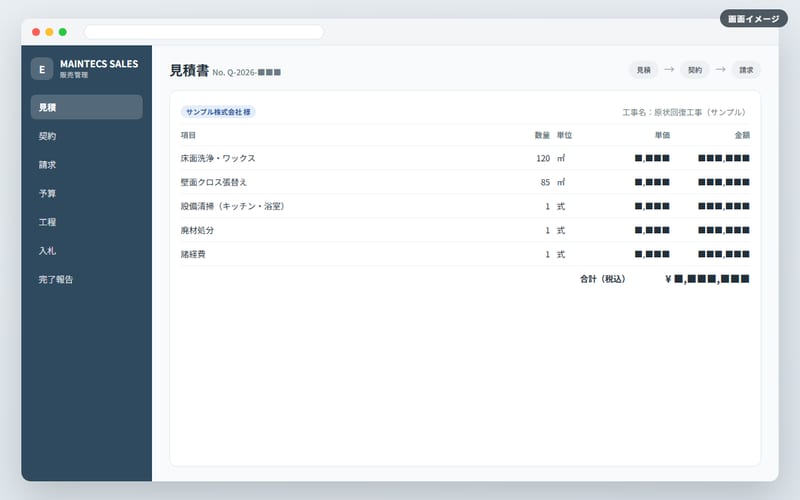Click the 工事名：原状回復工事（サンプル） label
Viewport: 800px width, 500px height.
686,112
